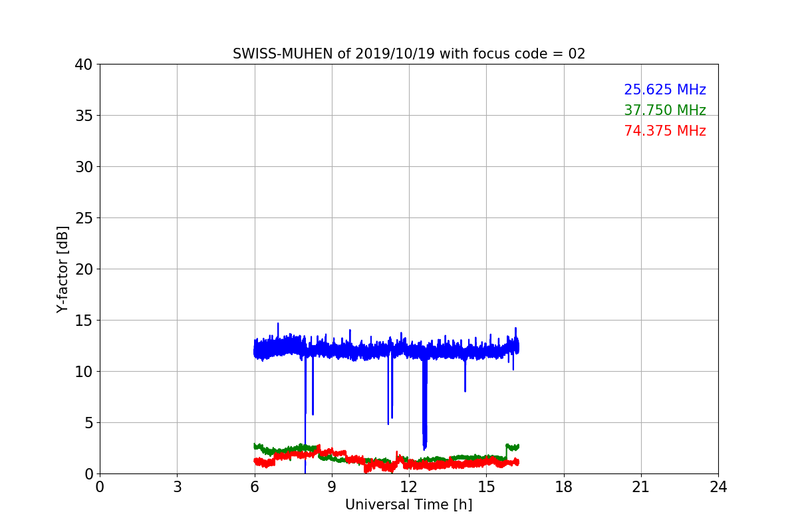Click the Y-factor [dB] axis label
Screen dimensions: 798x532
tap(63, 269)
